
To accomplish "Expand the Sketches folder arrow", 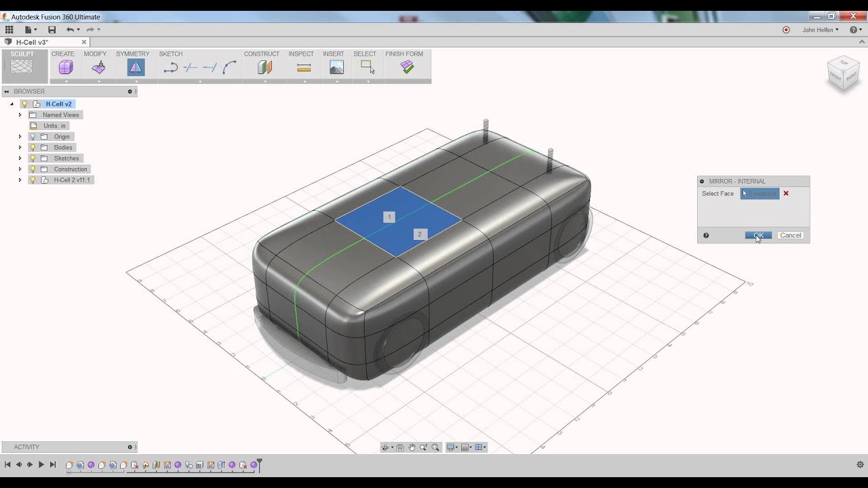I will click(20, 159).
